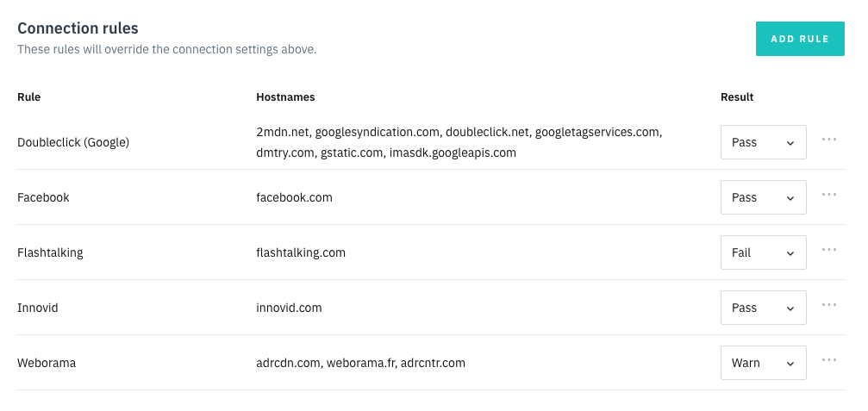The image size is (868, 411).
Task: Select the Facebook rule name
Action: coord(43,197)
